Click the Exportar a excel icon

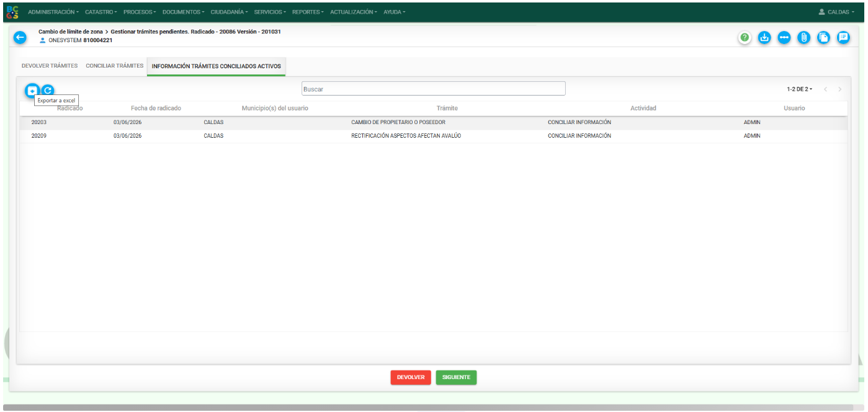32,91
